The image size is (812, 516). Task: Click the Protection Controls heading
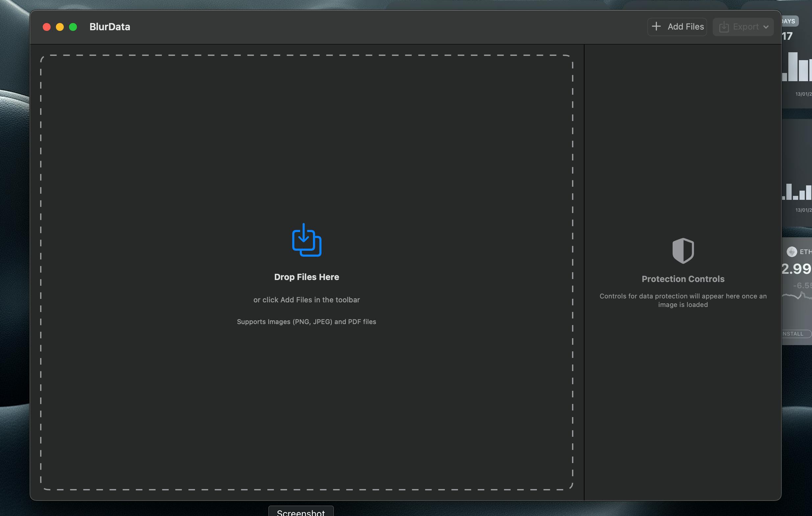click(683, 279)
